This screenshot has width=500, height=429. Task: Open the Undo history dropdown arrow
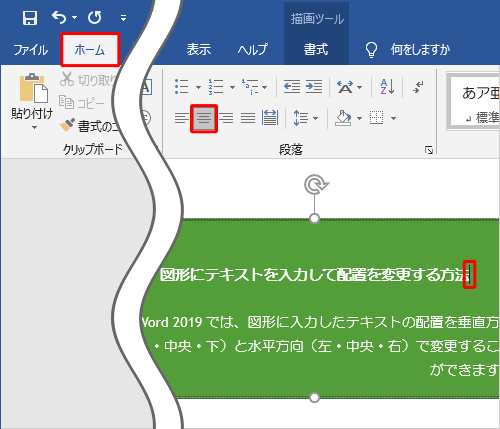[x=74, y=17]
